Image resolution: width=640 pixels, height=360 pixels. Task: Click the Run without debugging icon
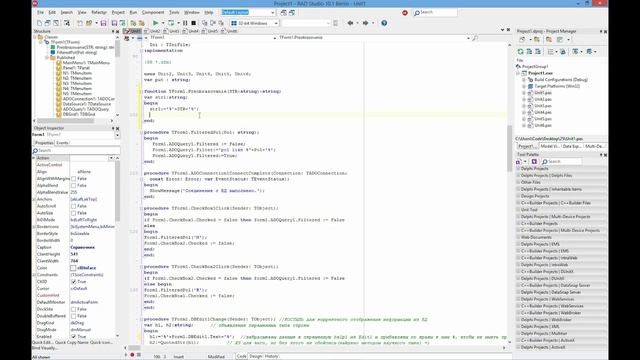coord(171,23)
